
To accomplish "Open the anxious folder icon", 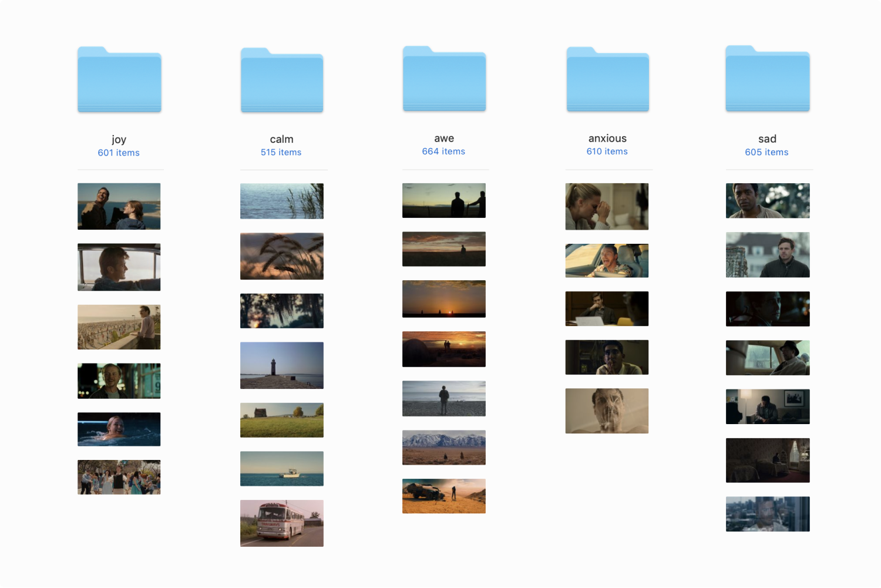I will point(607,80).
